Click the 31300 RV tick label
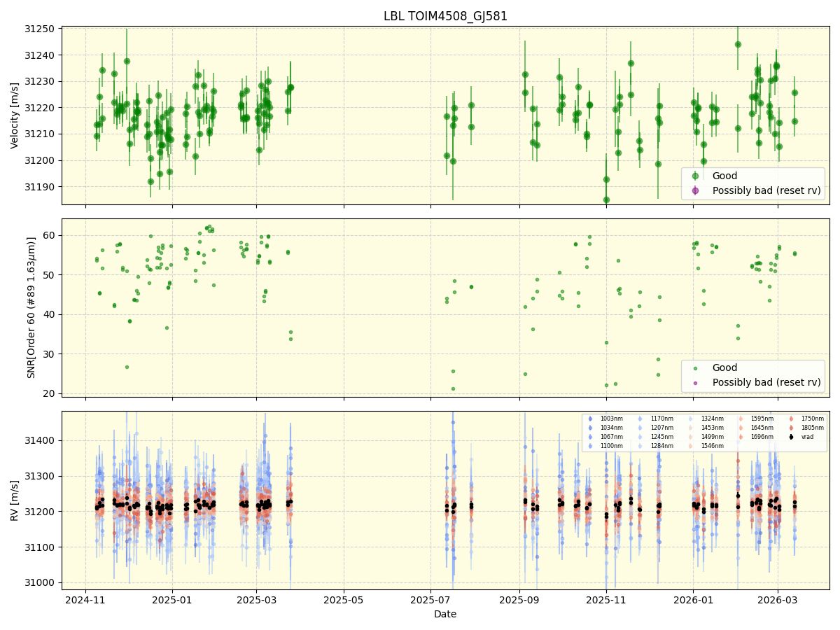 coord(41,476)
